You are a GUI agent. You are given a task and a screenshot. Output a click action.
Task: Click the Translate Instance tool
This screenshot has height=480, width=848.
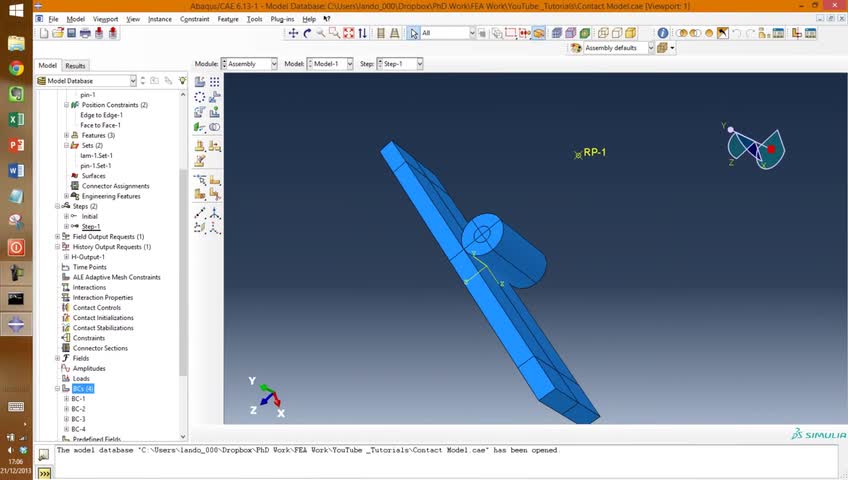pyautogui.click(x=215, y=97)
